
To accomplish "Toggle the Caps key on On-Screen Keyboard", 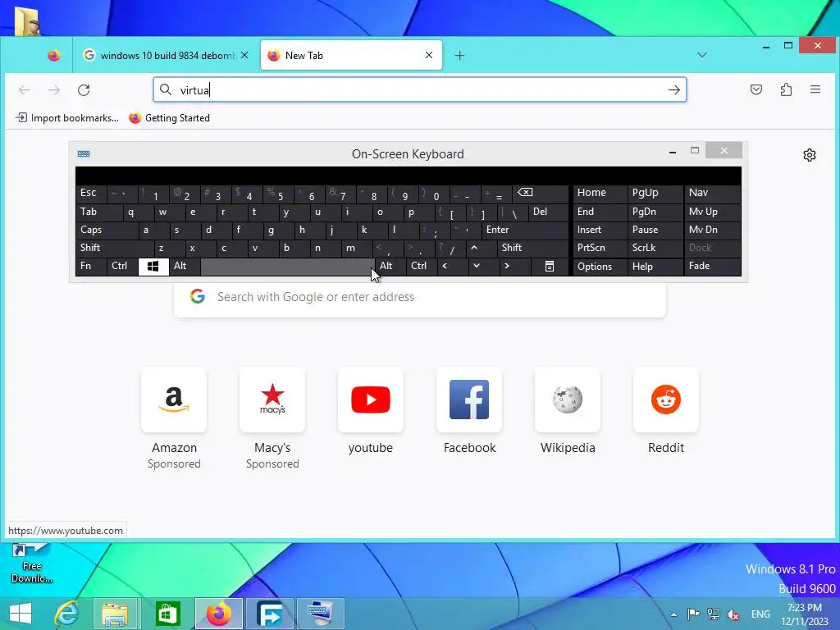I will [107, 231].
